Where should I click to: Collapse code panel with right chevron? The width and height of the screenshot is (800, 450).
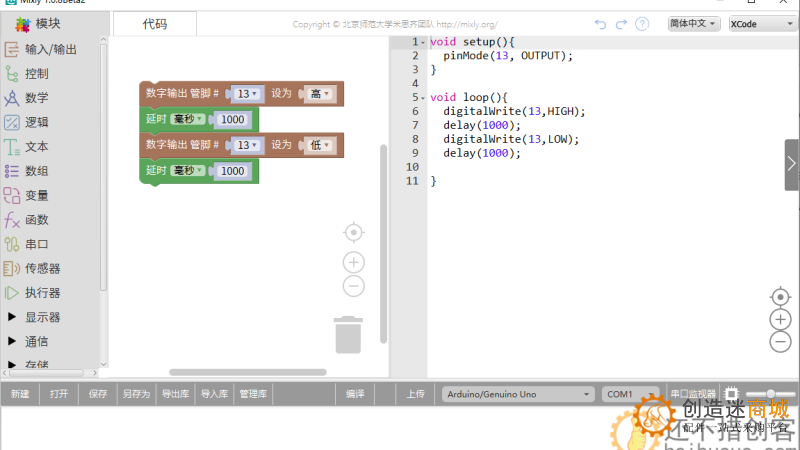(791, 164)
